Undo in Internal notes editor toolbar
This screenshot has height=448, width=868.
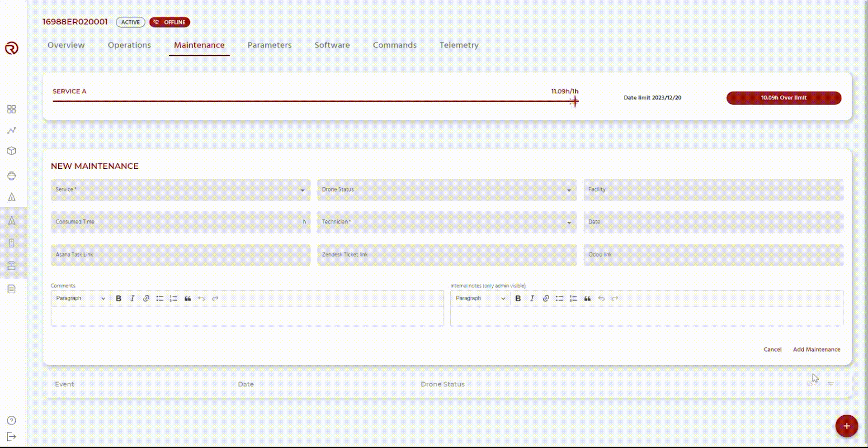[x=601, y=298]
